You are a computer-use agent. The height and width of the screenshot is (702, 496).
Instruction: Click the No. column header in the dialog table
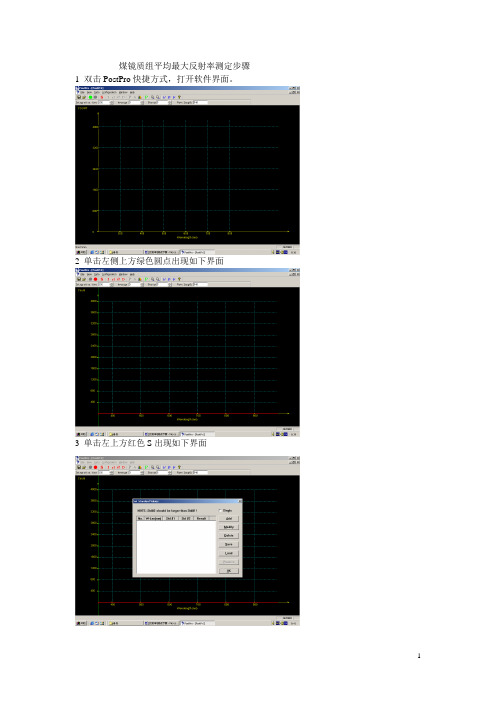(x=140, y=518)
